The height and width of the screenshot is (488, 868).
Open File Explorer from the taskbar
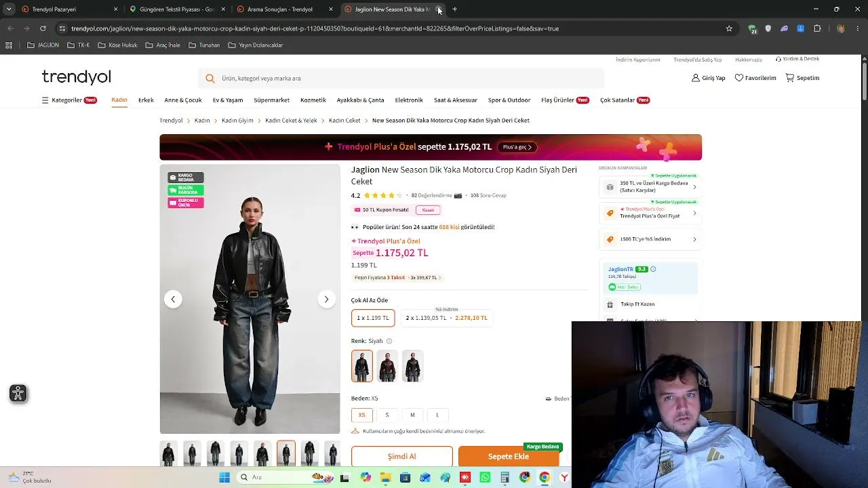coord(385,477)
